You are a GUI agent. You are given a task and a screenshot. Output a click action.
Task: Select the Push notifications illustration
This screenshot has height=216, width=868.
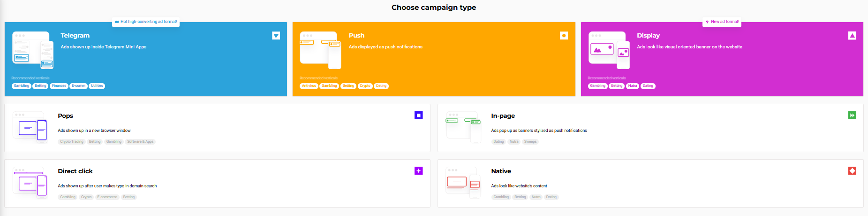click(x=321, y=50)
